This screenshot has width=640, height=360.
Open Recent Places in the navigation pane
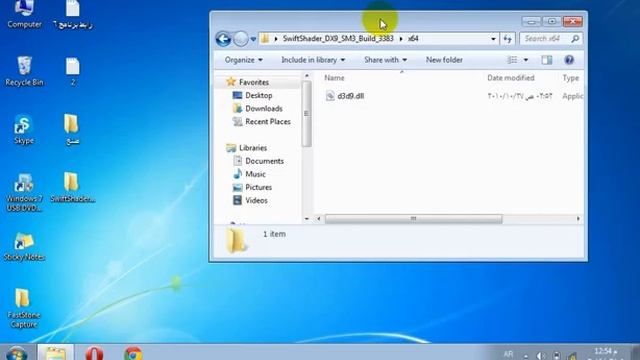click(x=268, y=121)
